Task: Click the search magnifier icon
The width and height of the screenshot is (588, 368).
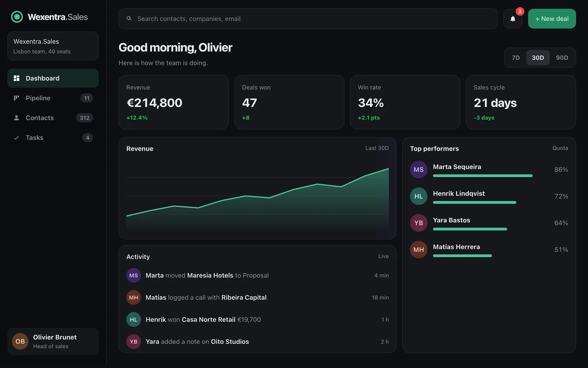Action: pos(129,18)
